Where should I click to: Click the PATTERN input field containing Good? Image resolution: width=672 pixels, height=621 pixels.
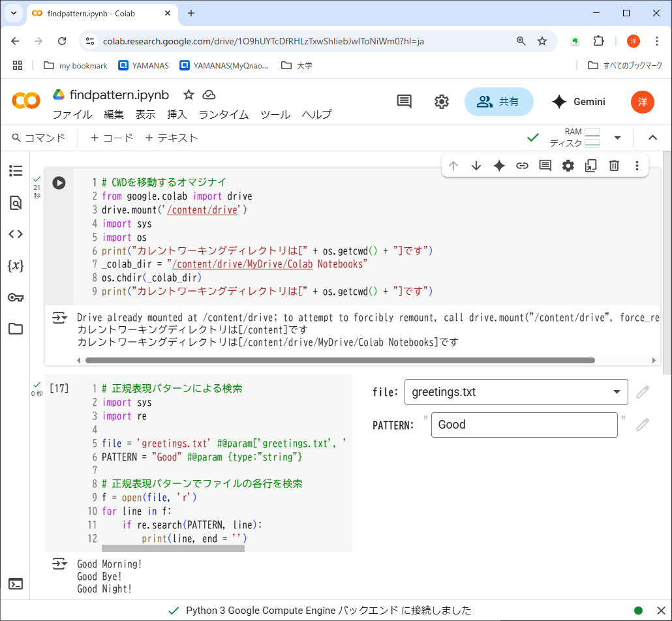point(524,425)
